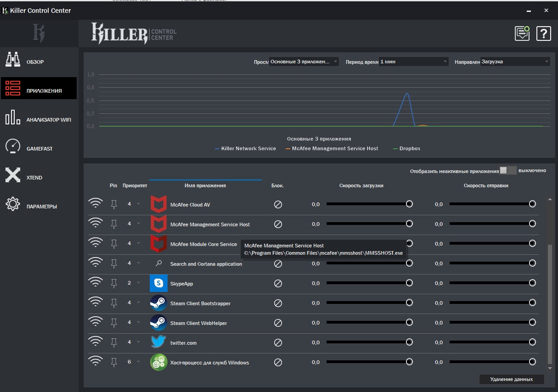Open the help question mark icon

point(544,33)
